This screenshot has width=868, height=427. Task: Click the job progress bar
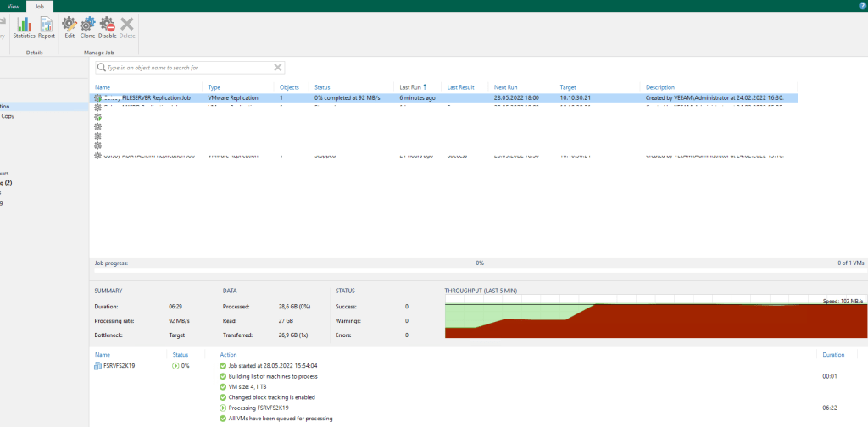pyautogui.click(x=479, y=263)
